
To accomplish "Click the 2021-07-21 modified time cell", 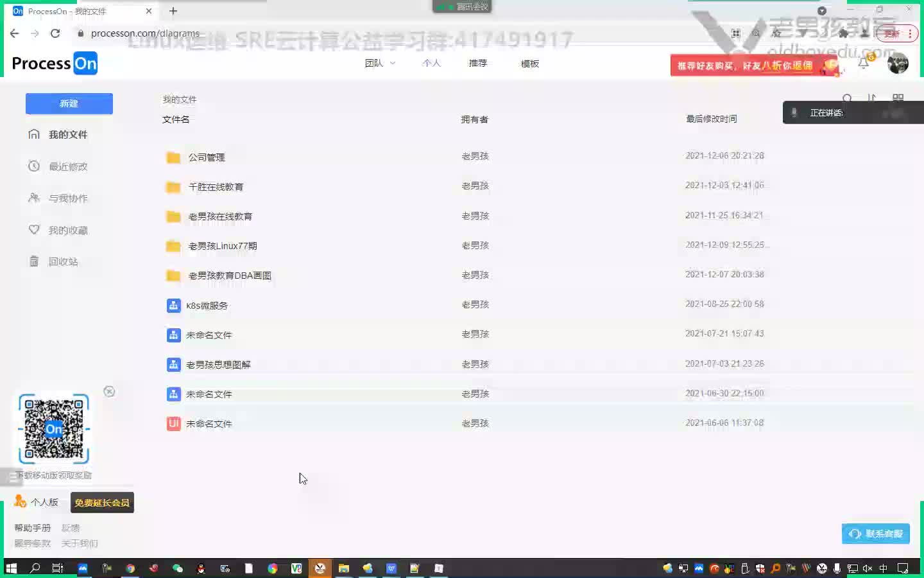I will tap(724, 333).
